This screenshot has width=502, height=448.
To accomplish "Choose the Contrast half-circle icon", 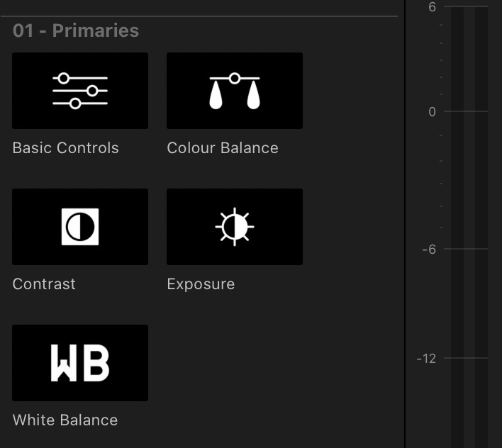I will point(80,227).
